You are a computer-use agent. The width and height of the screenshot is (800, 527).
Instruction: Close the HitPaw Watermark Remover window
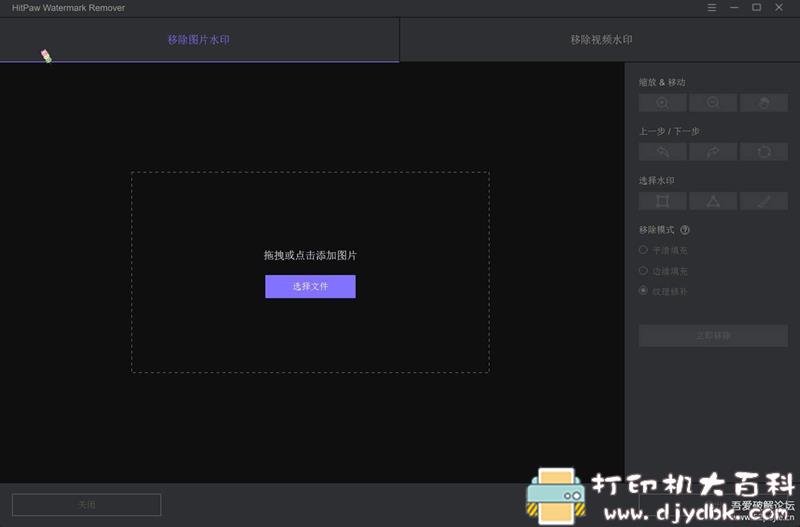779,7
